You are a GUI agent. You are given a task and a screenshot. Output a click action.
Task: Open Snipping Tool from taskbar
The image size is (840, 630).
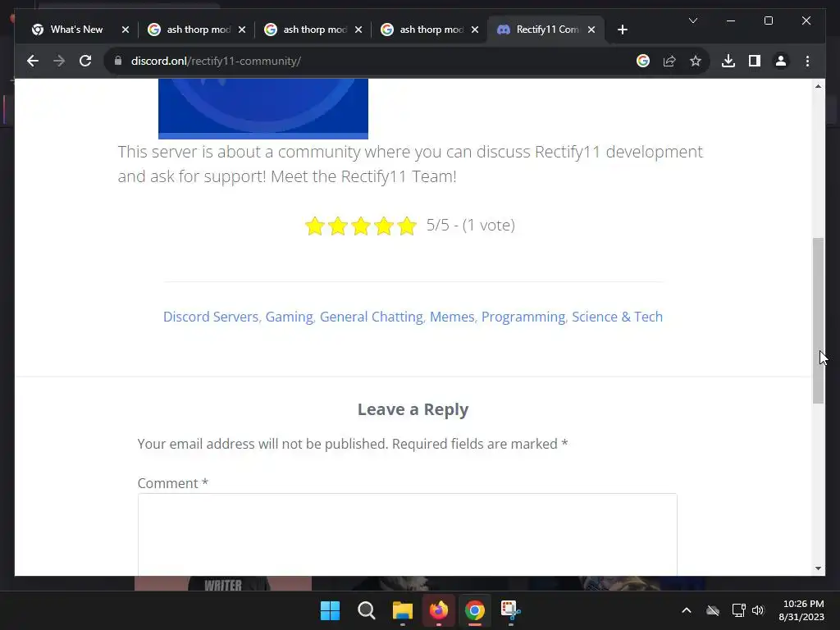click(510, 610)
